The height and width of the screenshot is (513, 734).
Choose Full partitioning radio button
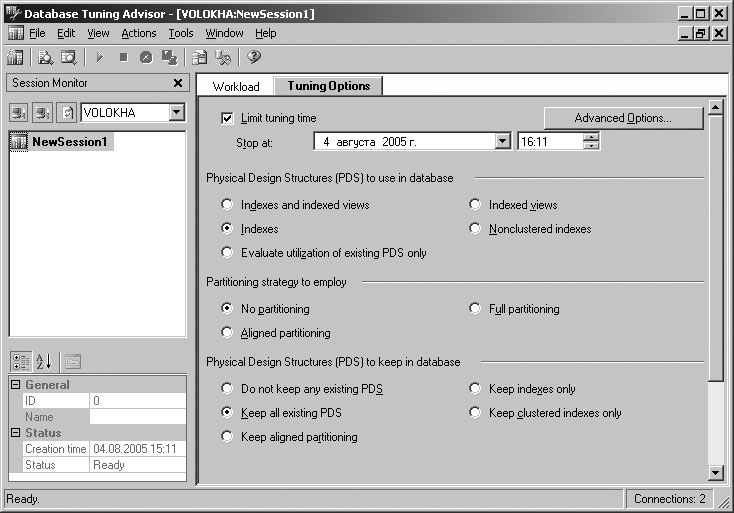(x=476, y=309)
